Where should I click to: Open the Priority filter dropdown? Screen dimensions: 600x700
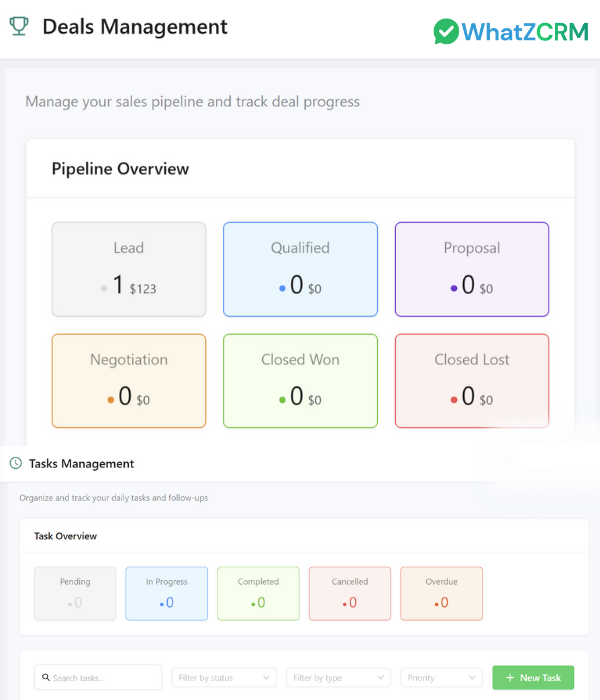[x=441, y=678]
